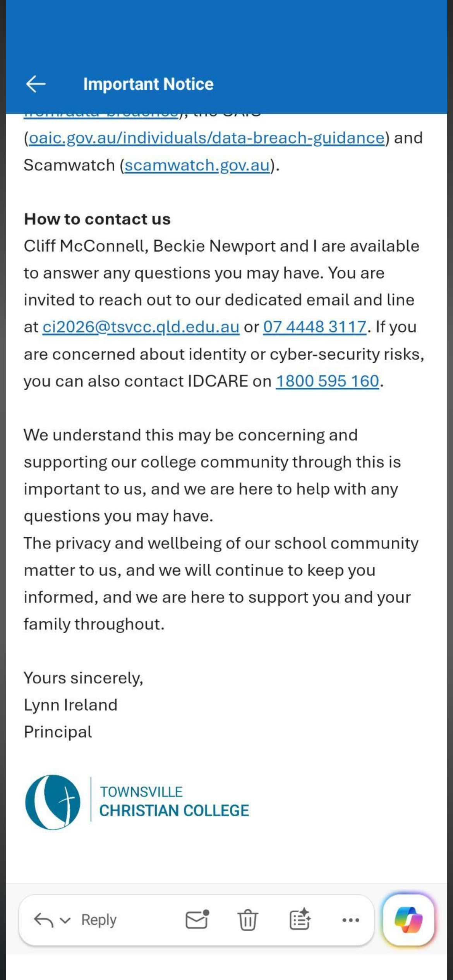Mark message unread with envelope icon

coord(197,920)
